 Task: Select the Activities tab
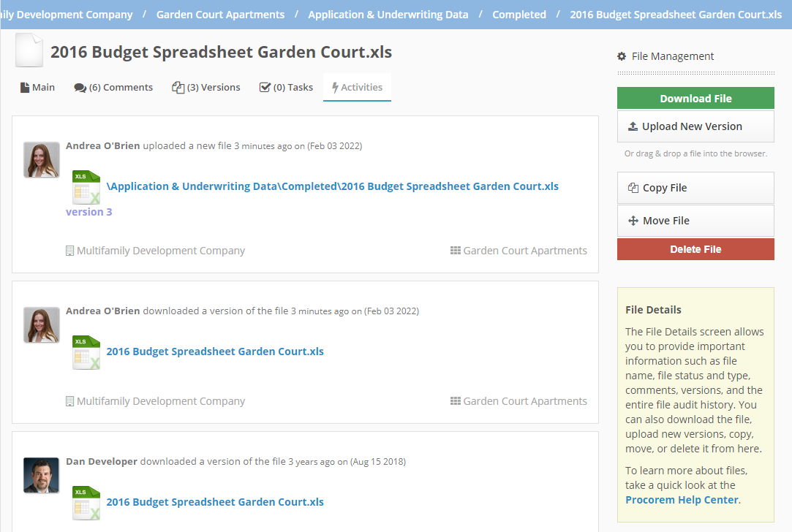357,87
